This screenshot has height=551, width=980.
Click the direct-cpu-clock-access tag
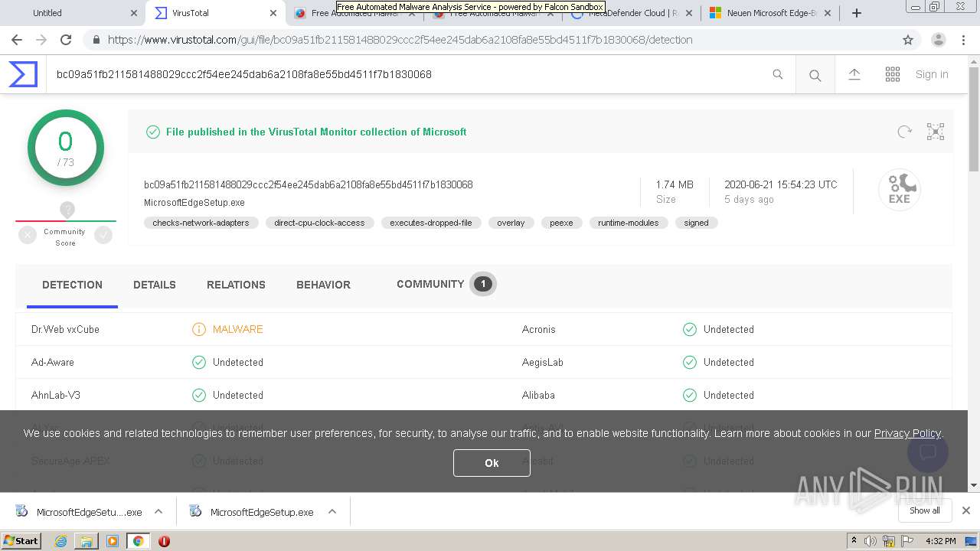click(x=319, y=223)
